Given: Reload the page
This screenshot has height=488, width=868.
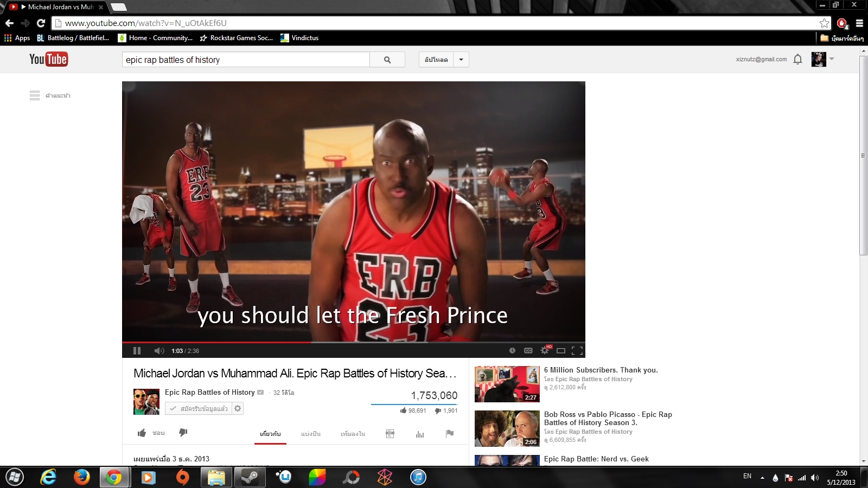Looking at the screenshot, I should click(41, 23).
